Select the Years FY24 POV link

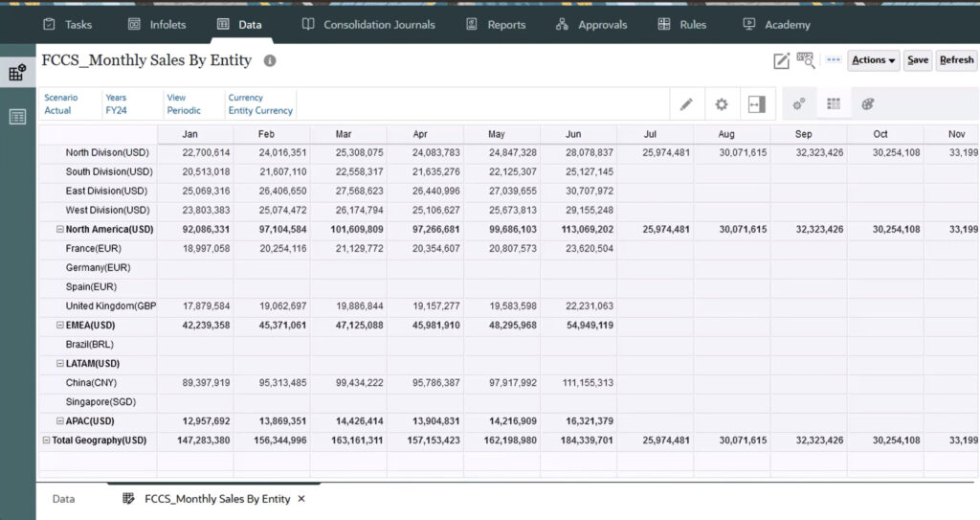(116, 110)
